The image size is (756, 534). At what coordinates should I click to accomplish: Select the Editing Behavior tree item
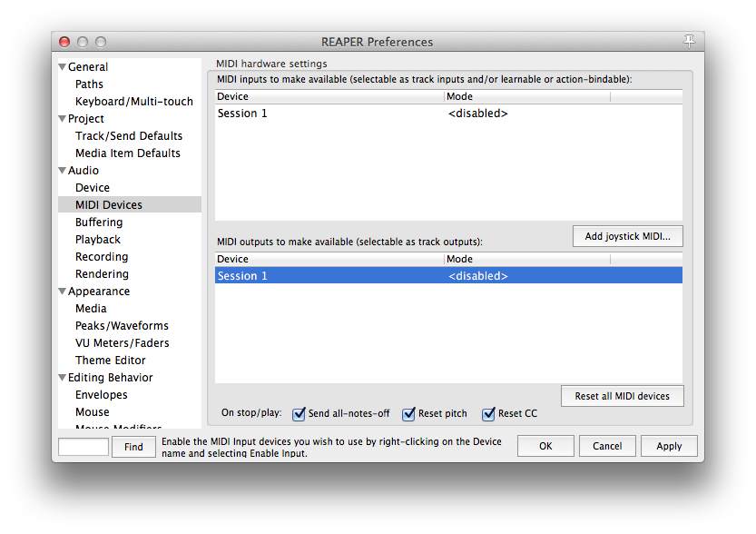tap(111, 378)
